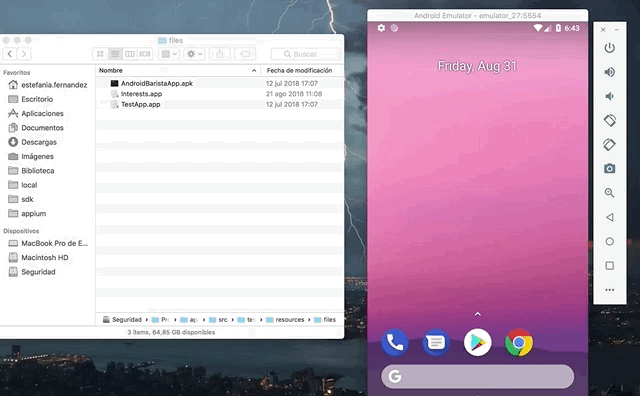Switch Finder to cover flow view
Viewport: 640px width, 396px height.
(x=145, y=54)
